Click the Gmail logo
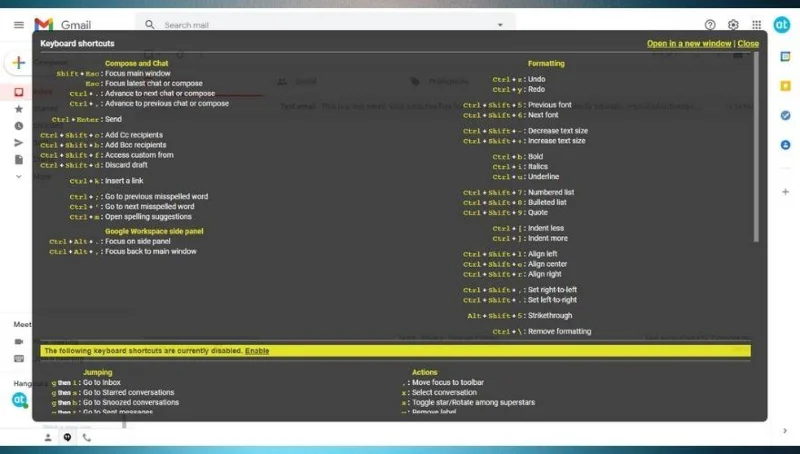800x454 pixels. 62,24
